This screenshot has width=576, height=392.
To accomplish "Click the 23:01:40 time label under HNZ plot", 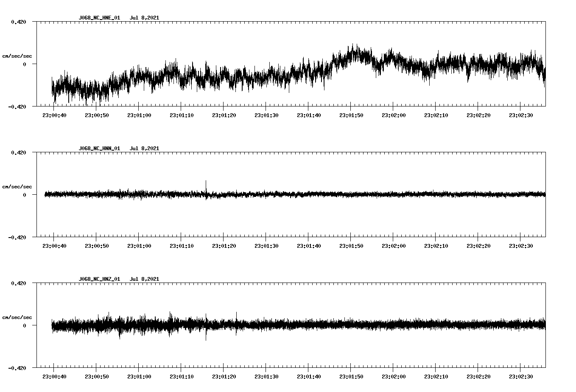I will click(308, 377).
